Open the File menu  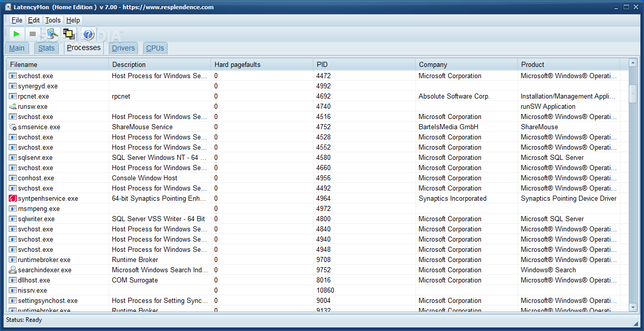[x=17, y=20]
